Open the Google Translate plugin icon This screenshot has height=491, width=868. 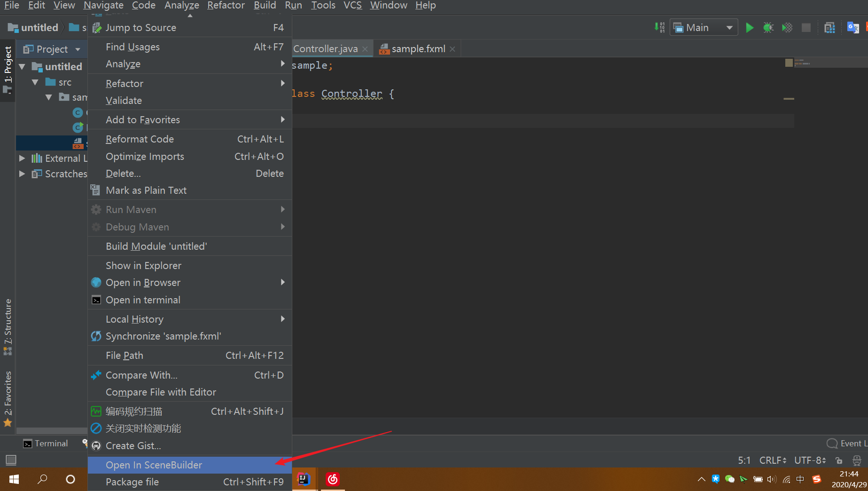853,28
